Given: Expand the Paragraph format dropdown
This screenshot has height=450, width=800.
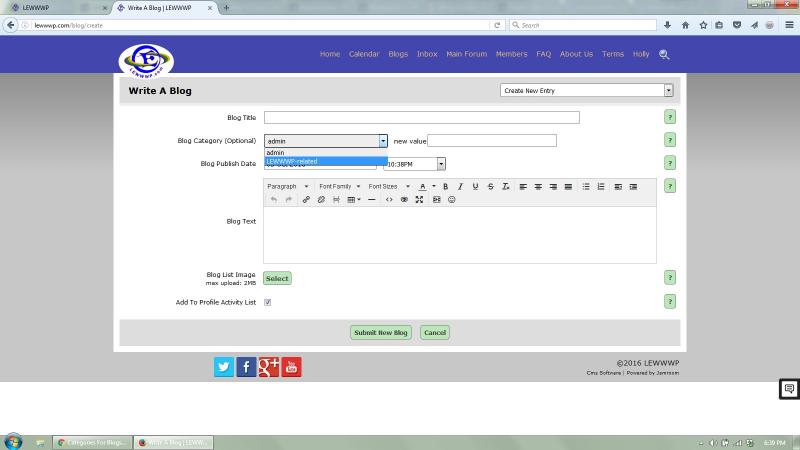Looking at the screenshot, I should [287, 187].
